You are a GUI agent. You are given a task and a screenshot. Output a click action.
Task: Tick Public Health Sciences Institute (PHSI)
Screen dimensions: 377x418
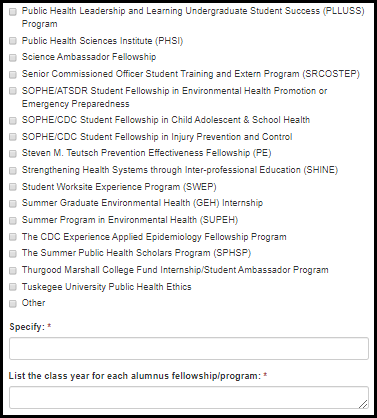(x=13, y=41)
